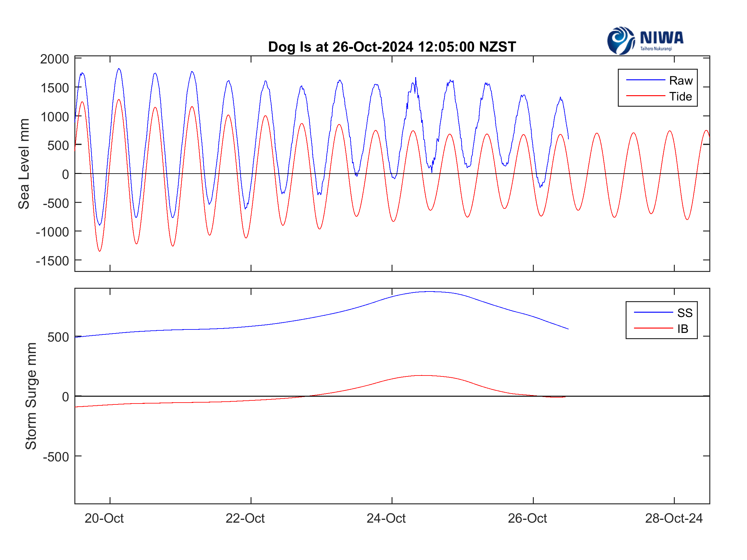Click the '22-Oct' x-axis label
747x560 pixels.
click(245, 518)
